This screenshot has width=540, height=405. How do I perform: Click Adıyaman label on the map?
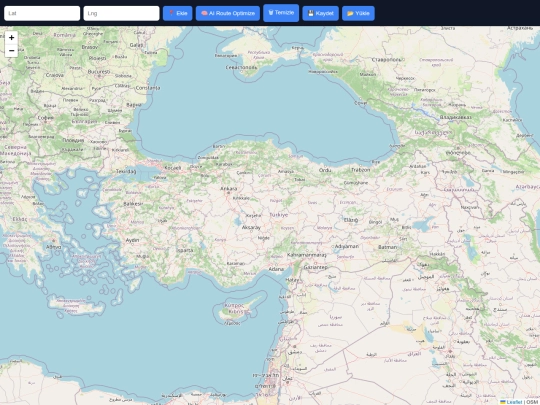347,246
